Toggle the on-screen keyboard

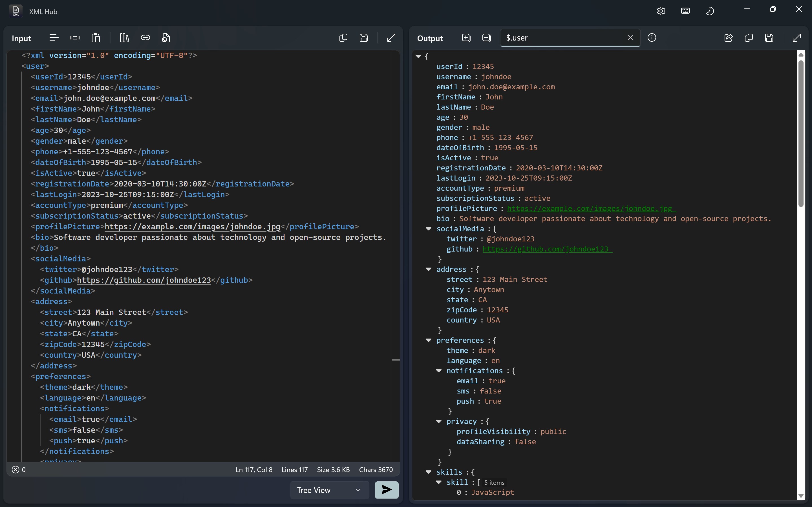[685, 10]
